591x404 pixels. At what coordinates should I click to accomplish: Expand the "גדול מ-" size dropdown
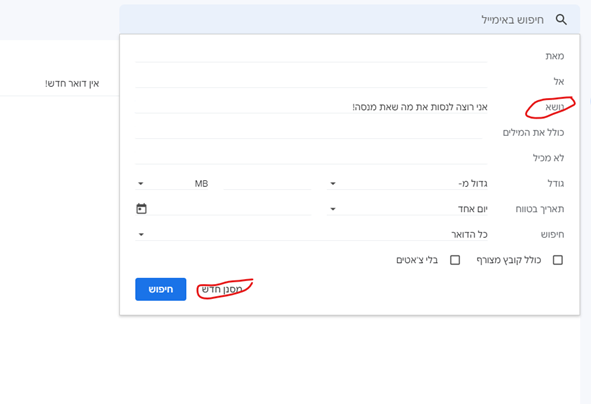(x=407, y=184)
